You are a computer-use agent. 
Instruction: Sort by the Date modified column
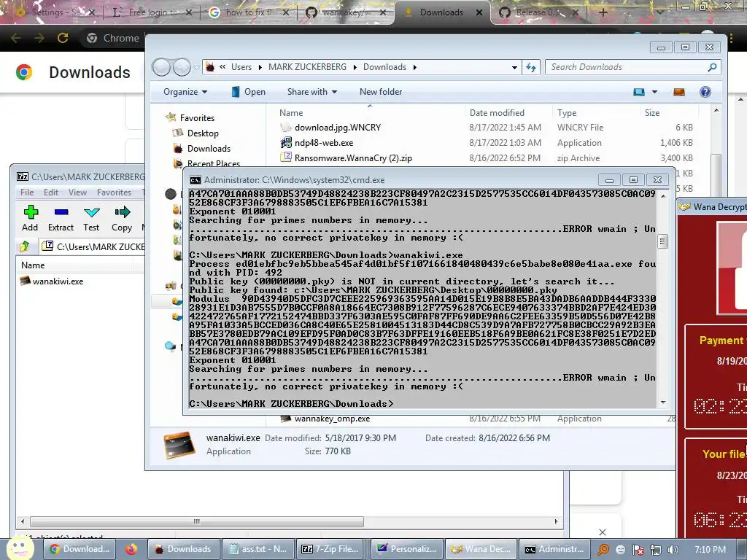(x=497, y=113)
